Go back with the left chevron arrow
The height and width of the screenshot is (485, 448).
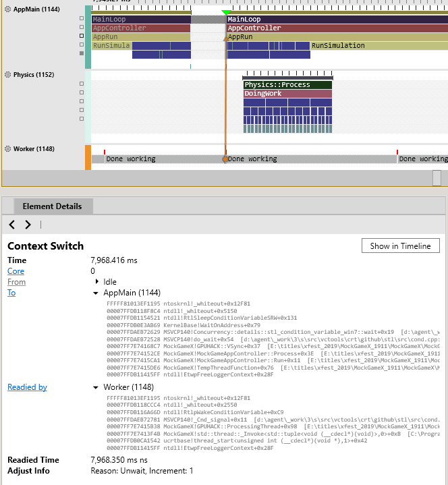[x=12, y=225]
